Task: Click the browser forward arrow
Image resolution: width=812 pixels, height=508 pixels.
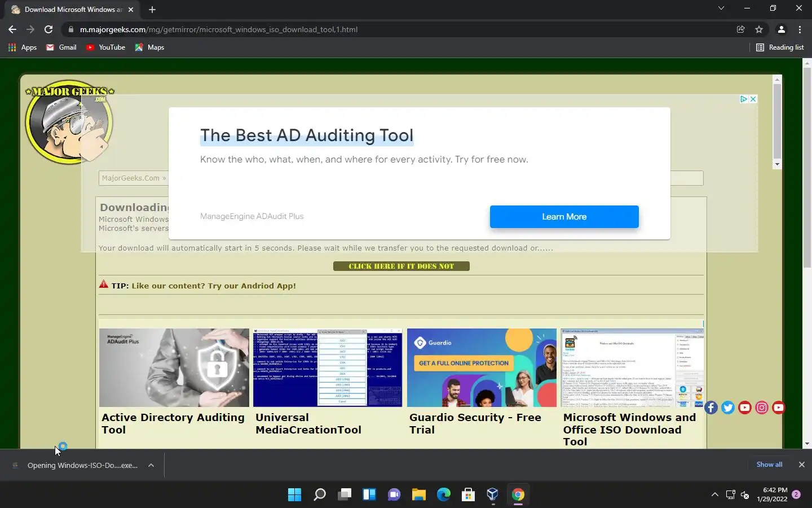Action: pos(30,29)
